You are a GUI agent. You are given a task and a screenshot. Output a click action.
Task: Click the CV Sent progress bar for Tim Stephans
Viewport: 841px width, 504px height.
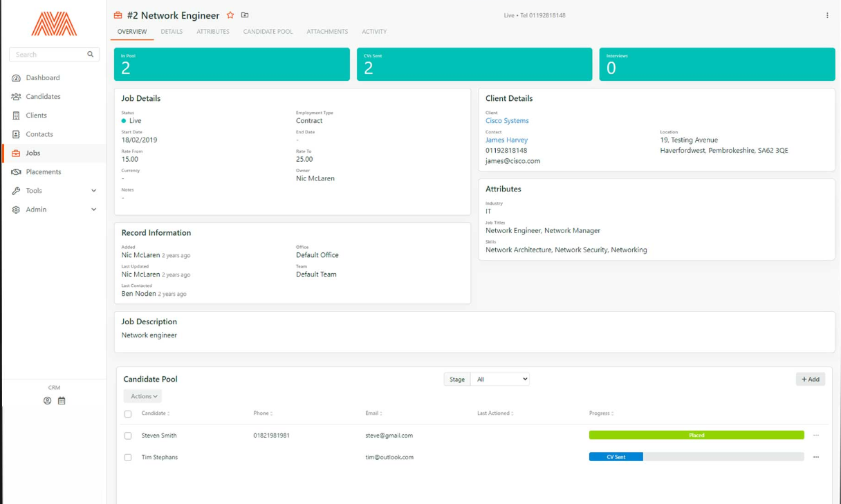pos(616,457)
